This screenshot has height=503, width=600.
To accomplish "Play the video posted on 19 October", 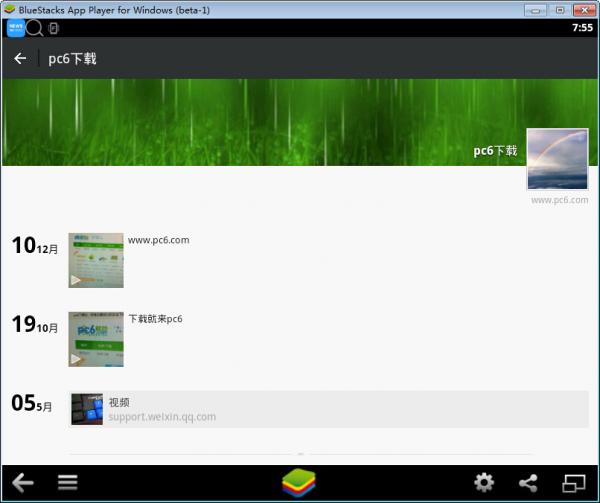I will click(x=96, y=339).
